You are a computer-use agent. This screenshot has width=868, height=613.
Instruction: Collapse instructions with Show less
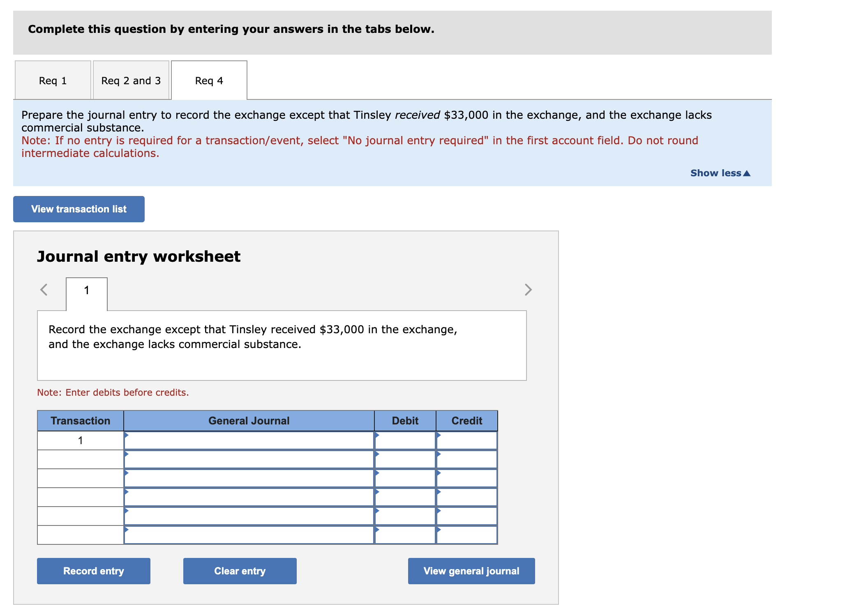point(720,173)
